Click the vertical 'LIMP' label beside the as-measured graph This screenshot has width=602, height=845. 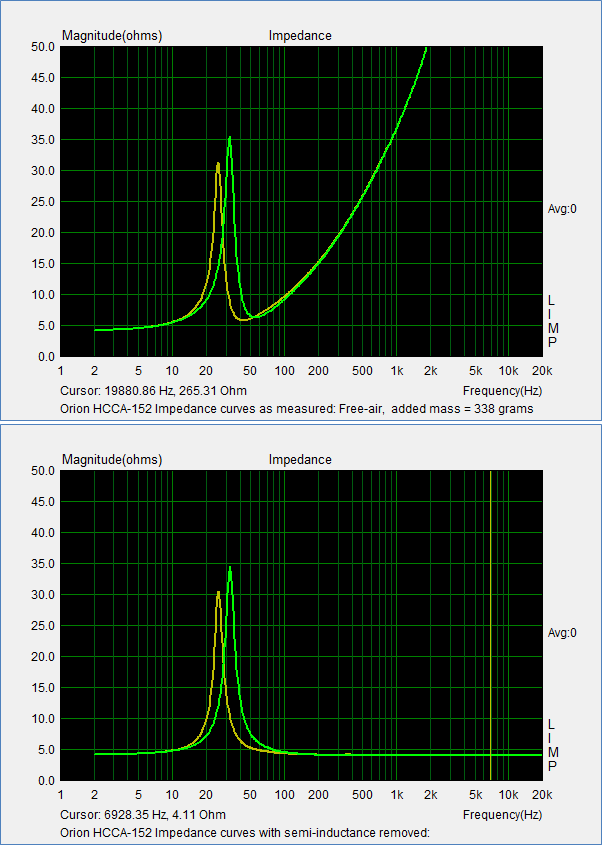[x=553, y=321]
